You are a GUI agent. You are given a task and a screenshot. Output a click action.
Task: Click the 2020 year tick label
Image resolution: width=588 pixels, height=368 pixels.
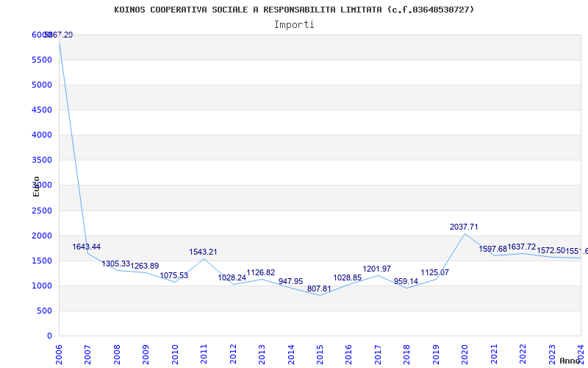[465, 355]
